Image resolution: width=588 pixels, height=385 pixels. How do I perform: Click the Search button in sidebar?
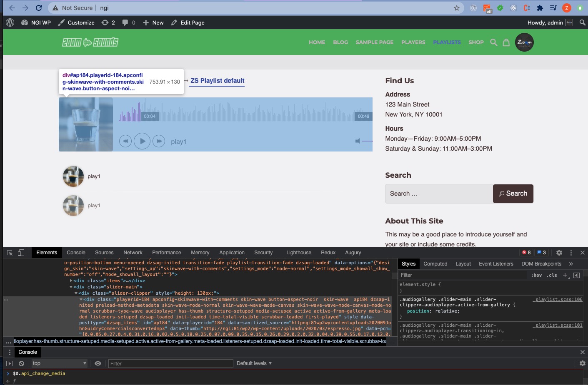coord(513,194)
